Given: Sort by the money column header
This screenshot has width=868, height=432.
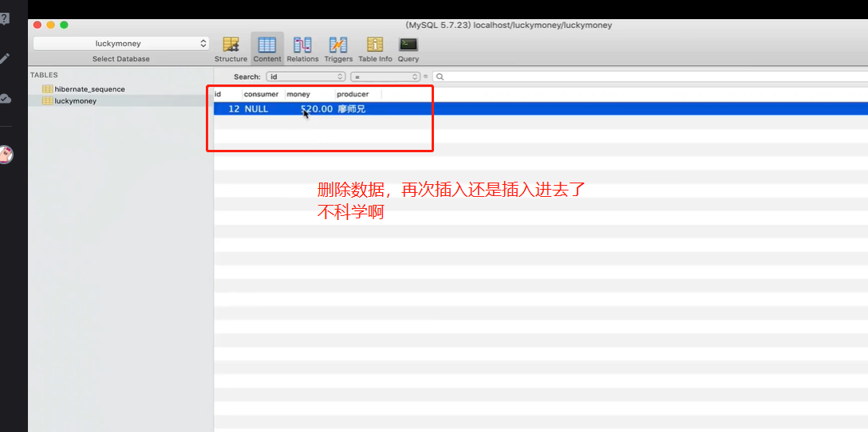Looking at the screenshot, I should click(x=310, y=94).
